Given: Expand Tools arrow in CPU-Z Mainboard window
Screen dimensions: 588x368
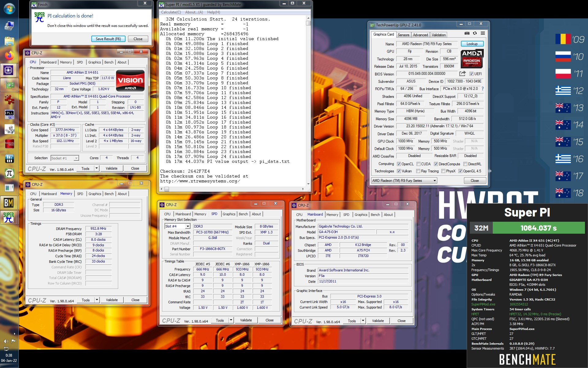Looking at the screenshot, I should (x=363, y=321).
